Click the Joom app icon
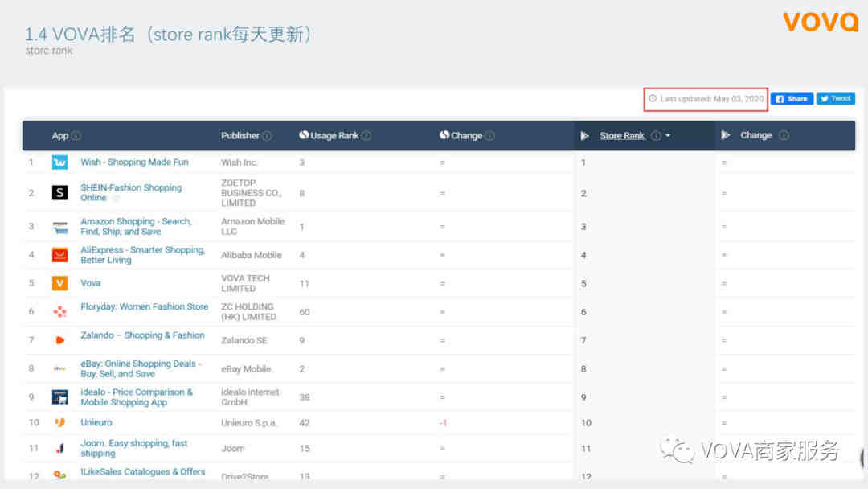This screenshot has width=868, height=489. coord(59,449)
